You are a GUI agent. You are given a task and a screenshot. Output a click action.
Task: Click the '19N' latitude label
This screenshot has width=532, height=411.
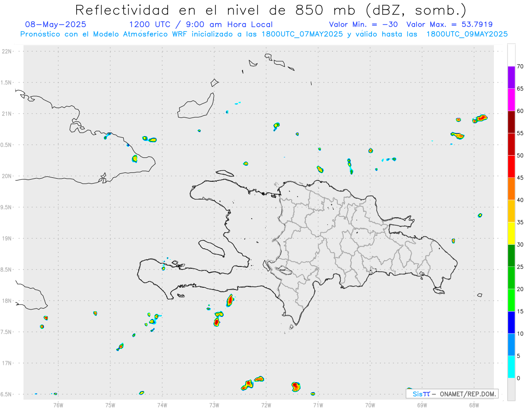pyautogui.click(x=7, y=238)
